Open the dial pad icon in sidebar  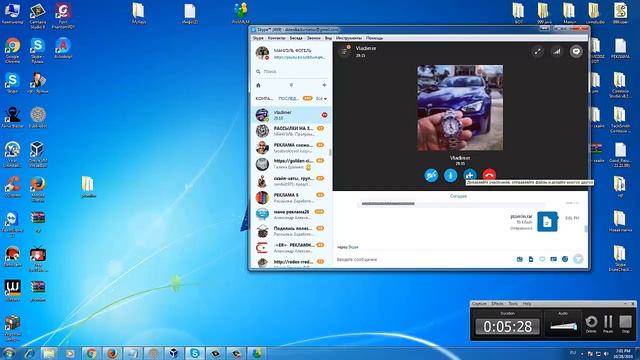tap(291, 85)
